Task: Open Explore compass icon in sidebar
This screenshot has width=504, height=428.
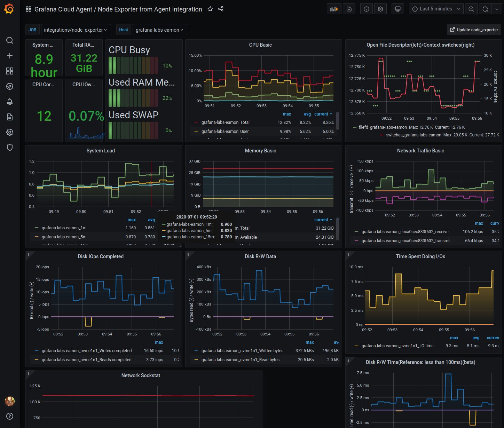Action: pos(10,86)
